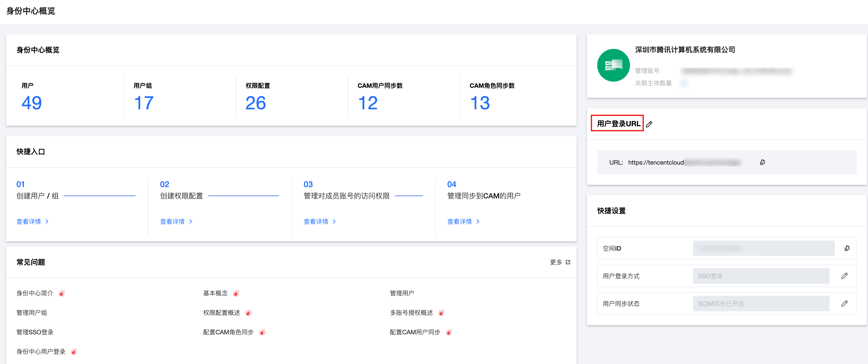Edit the 用户同步状态 setting
The width and height of the screenshot is (868, 364).
(844, 304)
